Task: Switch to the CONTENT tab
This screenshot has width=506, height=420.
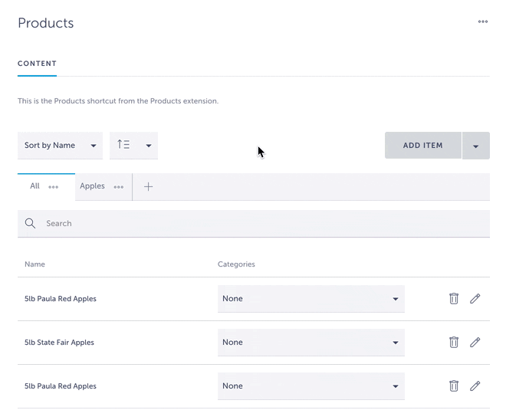Action: click(37, 64)
